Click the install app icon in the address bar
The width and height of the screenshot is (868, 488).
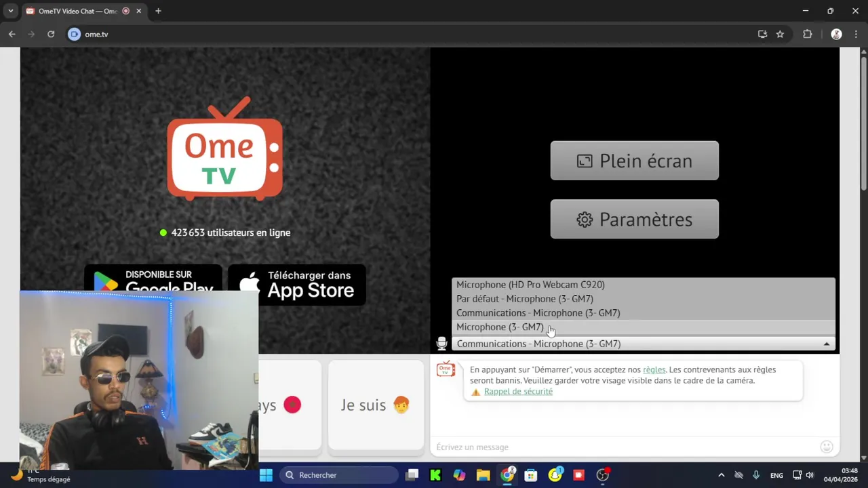click(x=762, y=34)
